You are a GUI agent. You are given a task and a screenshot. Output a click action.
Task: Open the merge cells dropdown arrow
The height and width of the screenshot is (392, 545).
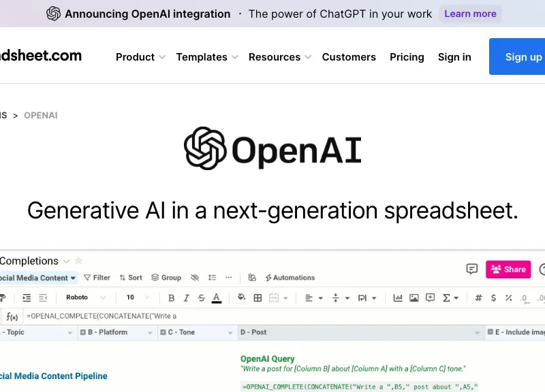(285, 298)
